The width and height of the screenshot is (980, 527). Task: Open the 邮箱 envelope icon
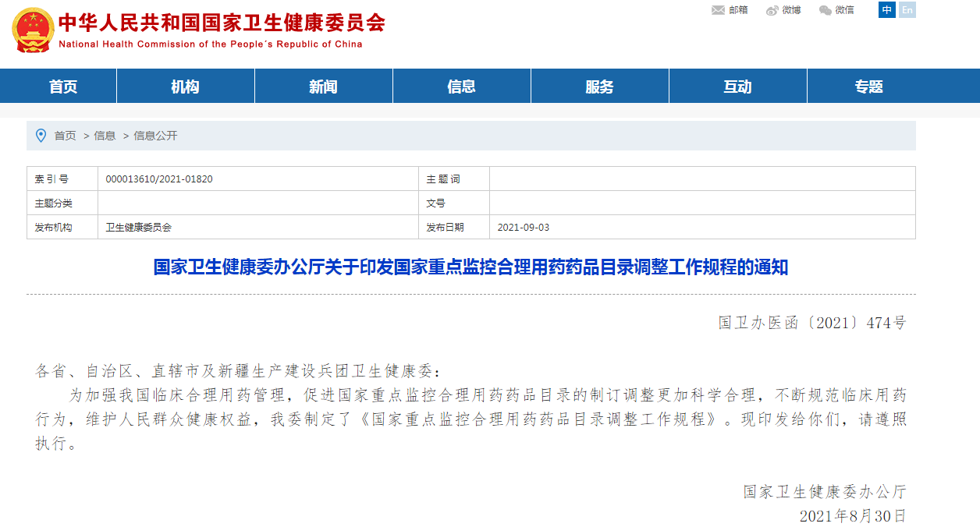click(x=719, y=10)
